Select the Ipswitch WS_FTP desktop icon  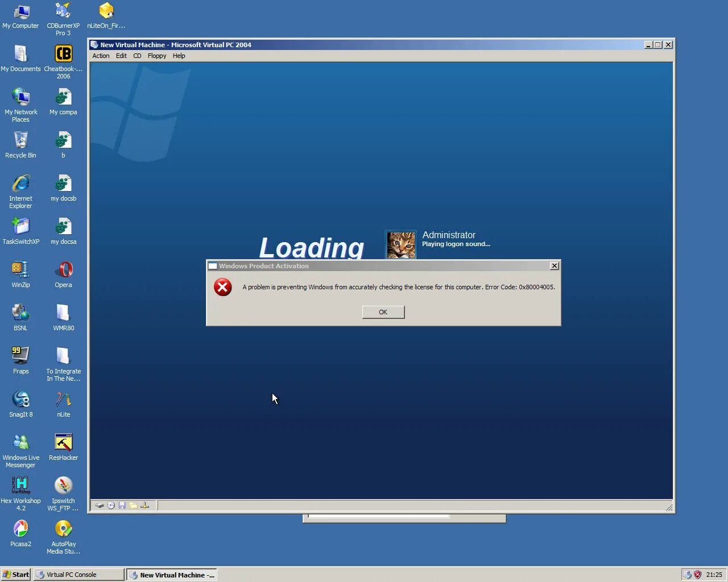point(63,494)
